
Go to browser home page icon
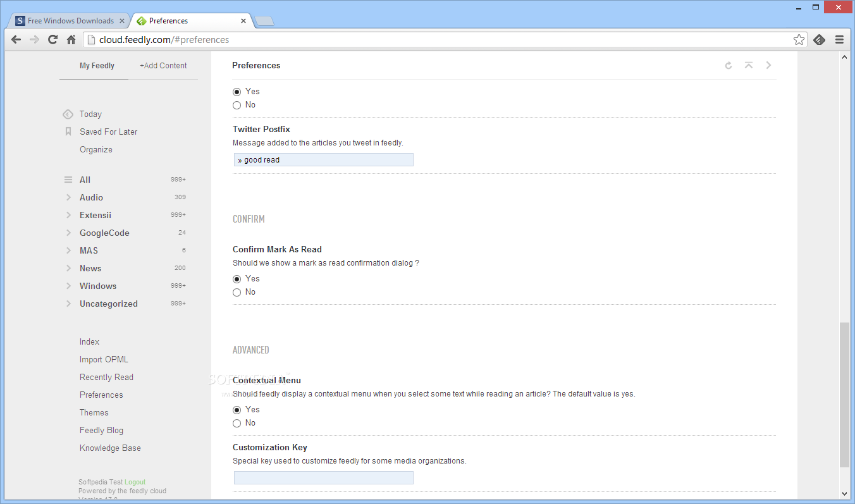(x=71, y=39)
